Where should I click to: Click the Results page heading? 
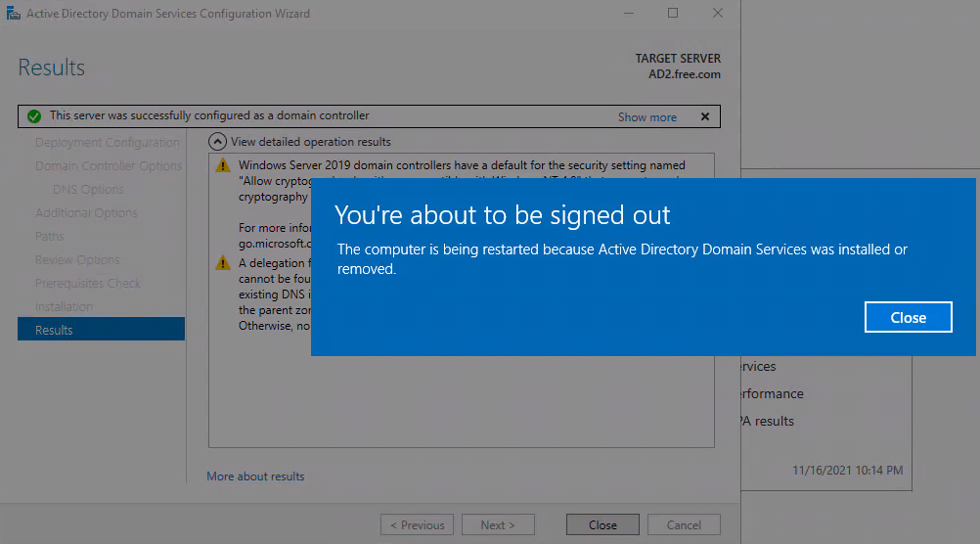[x=51, y=68]
